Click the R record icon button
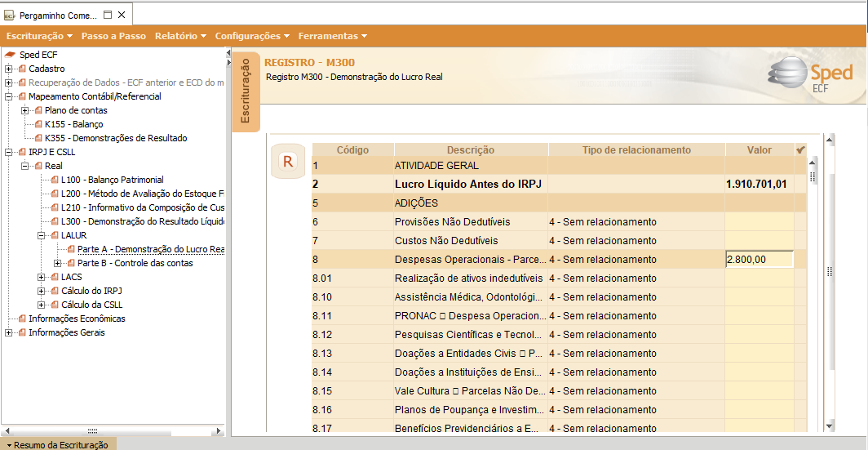Screen dimensions: 868x450 tap(287, 161)
